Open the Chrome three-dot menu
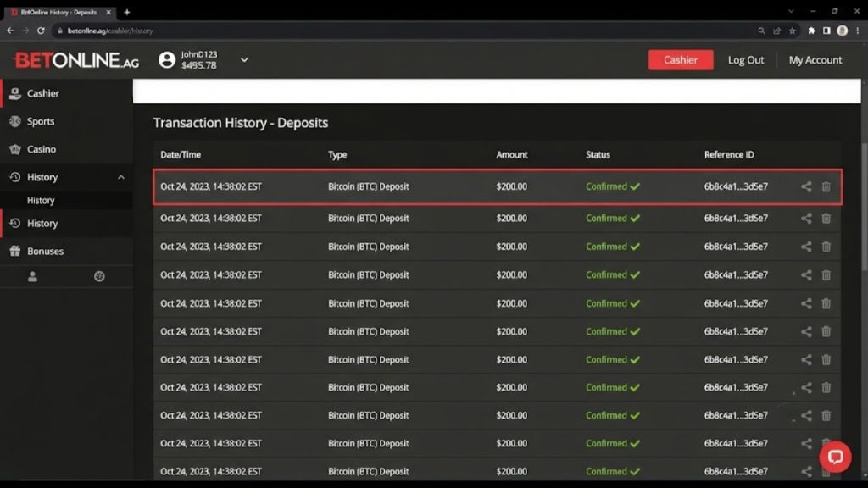This screenshot has height=488, width=868. [x=858, y=31]
